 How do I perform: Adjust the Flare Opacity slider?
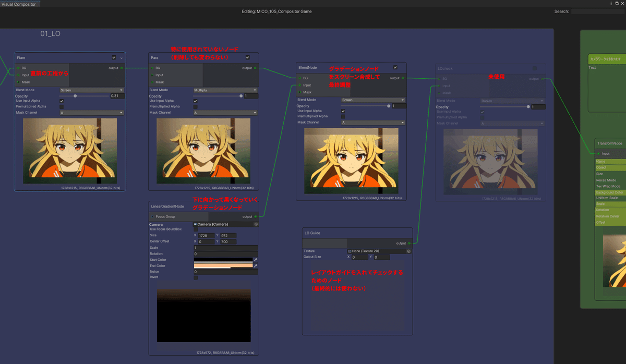click(84, 96)
